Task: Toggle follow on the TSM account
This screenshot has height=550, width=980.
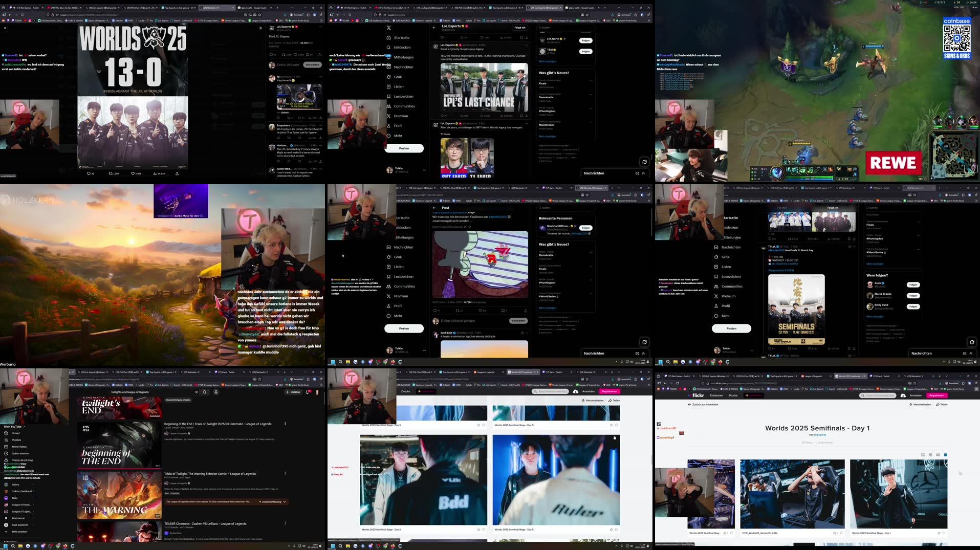Action: pyautogui.click(x=585, y=51)
